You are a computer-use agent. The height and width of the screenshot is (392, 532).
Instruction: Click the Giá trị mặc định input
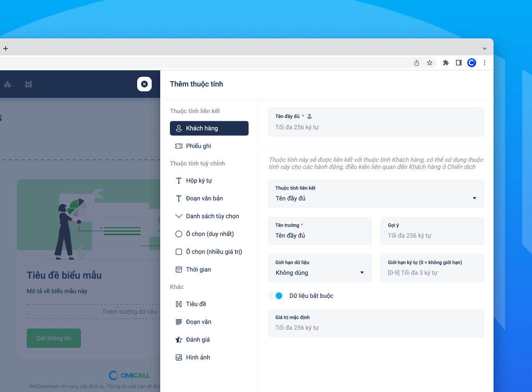376,323
